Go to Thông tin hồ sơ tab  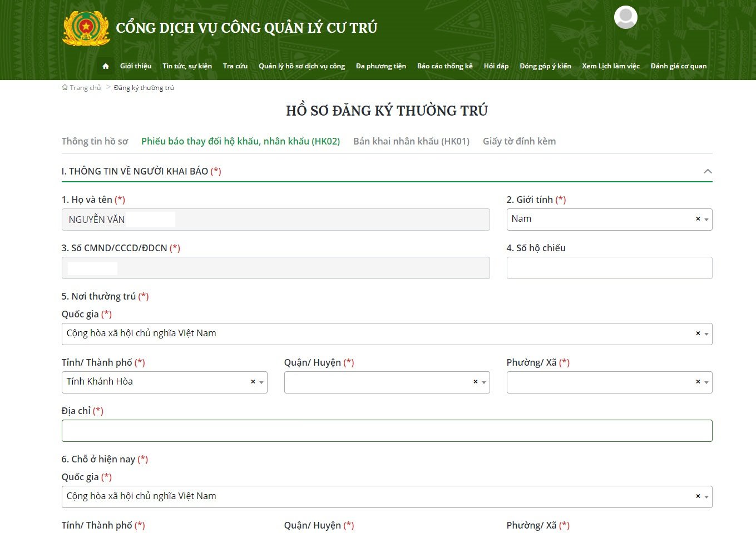tap(95, 141)
